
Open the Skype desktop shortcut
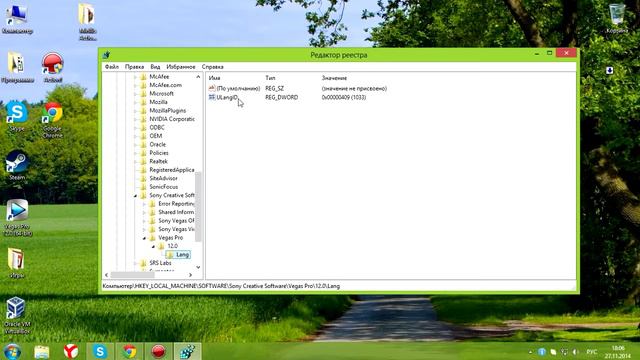point(17,116)
